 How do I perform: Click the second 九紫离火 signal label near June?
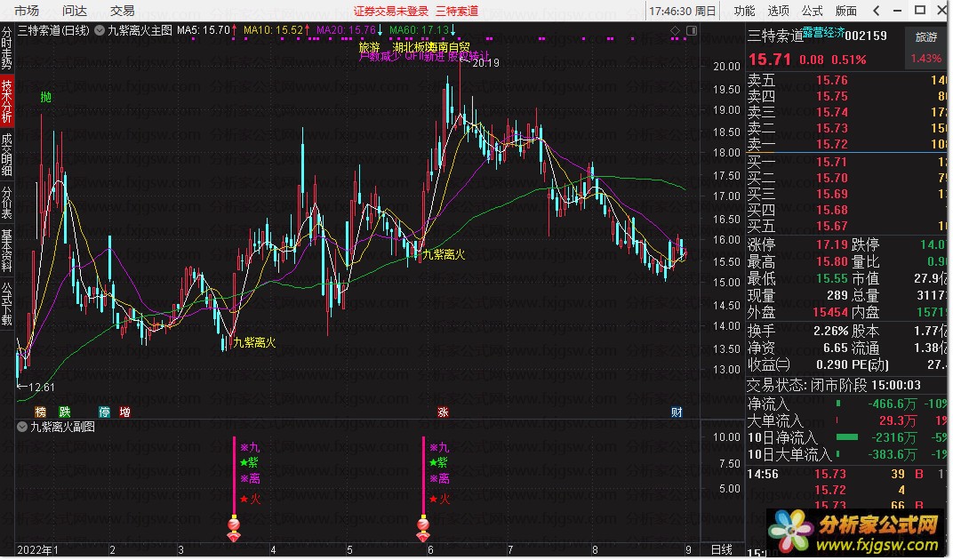coord(444,254)
